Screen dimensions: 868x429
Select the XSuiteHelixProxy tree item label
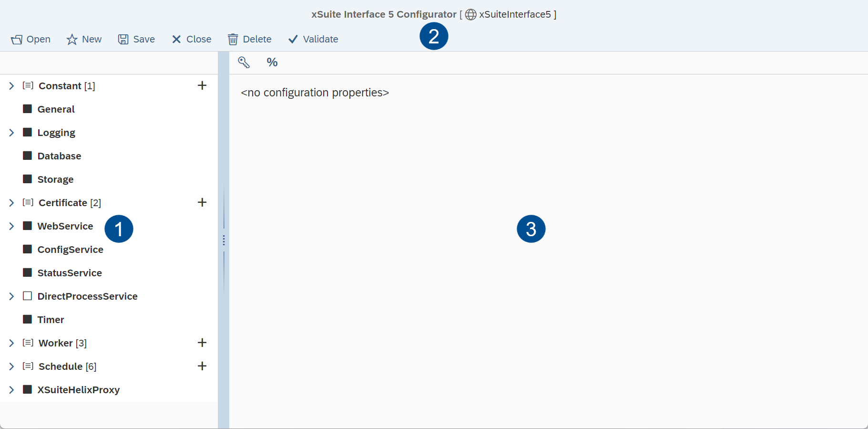[x=79, y=390]
